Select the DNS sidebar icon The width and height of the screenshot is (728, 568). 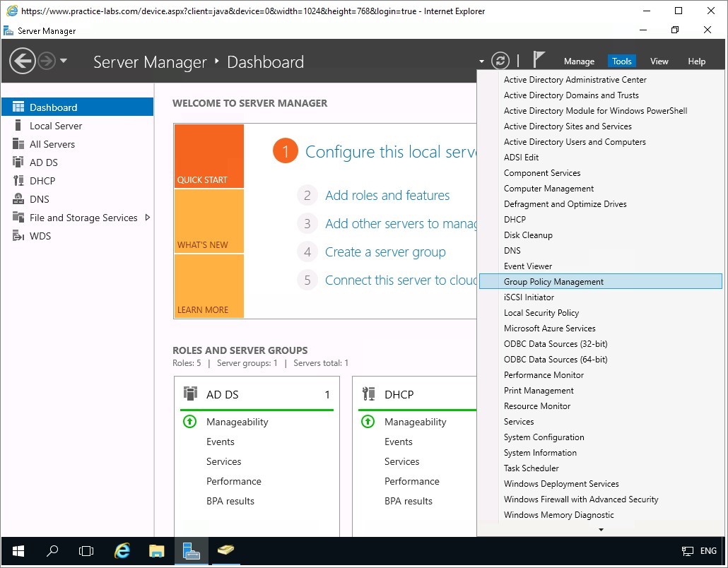click(18, 199)
